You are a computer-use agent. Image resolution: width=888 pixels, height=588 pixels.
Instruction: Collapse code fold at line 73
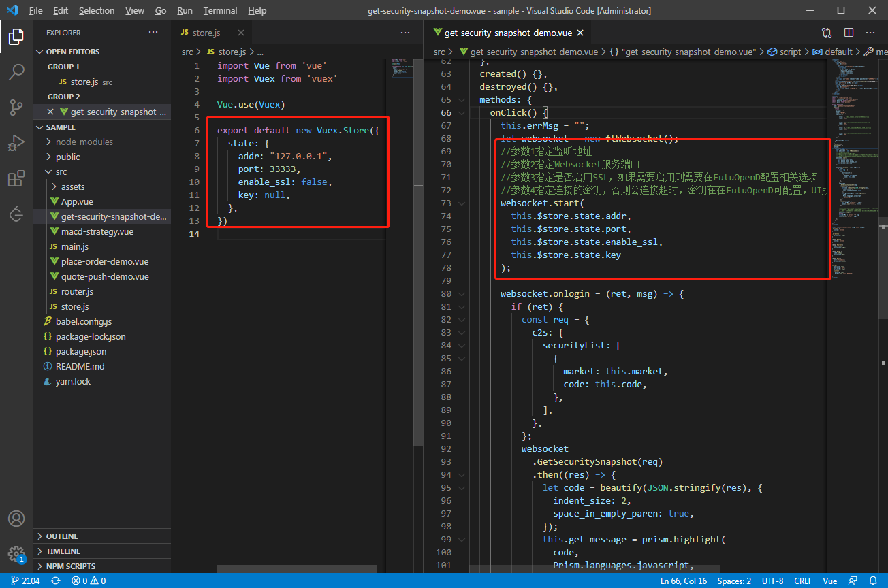pyautogui.click(x=462, y=203)
